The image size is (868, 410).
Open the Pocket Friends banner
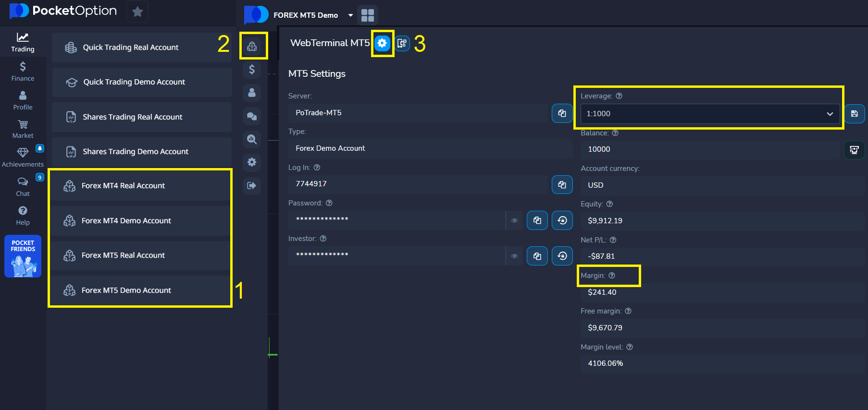[x=23, y=256]
